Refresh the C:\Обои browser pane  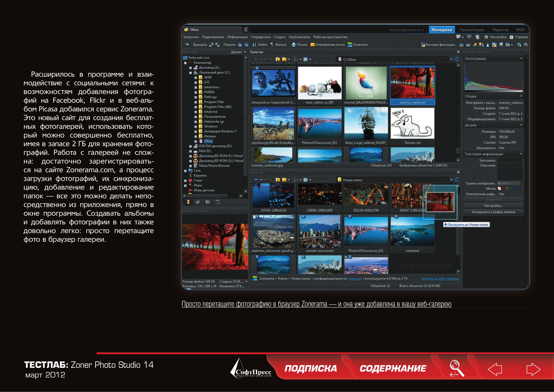[x=457, y=59]
